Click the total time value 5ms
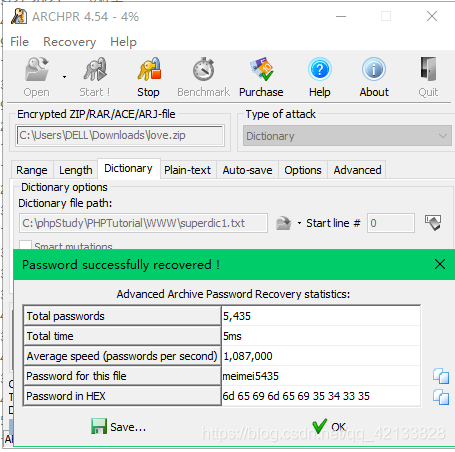Viewport: 455px width, 452px height. pos(232,336)
